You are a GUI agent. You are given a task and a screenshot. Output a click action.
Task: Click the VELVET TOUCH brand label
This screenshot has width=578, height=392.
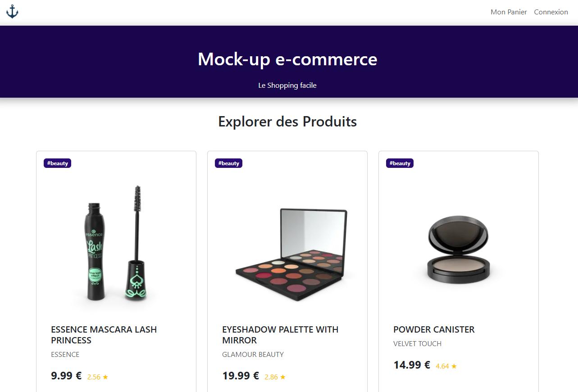coord(418,344)
